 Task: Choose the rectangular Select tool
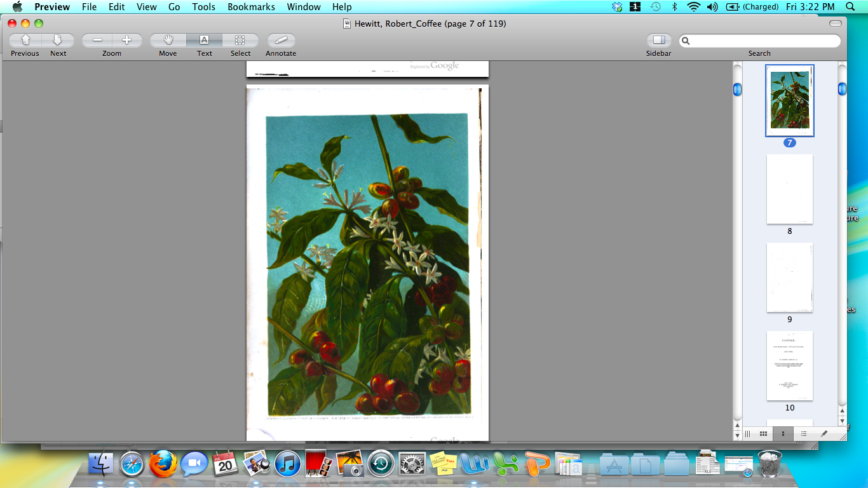240,40
